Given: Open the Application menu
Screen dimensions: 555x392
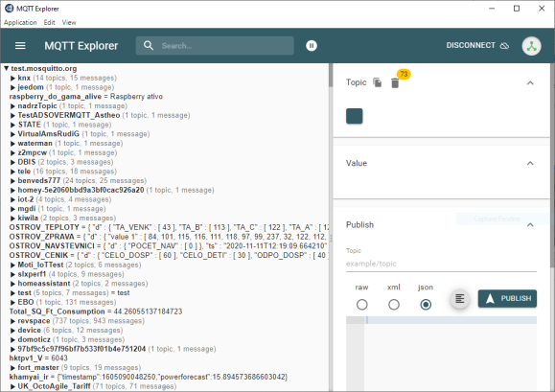Looking at the screenshot, I should [20, 22].
